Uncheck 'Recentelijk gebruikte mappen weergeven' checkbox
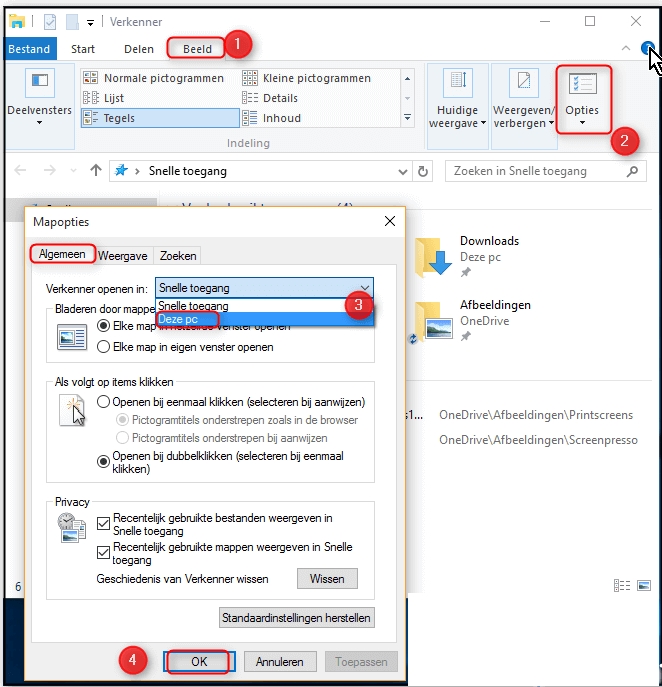The height and width of the screenshot is (687, 662). [105, 552]
